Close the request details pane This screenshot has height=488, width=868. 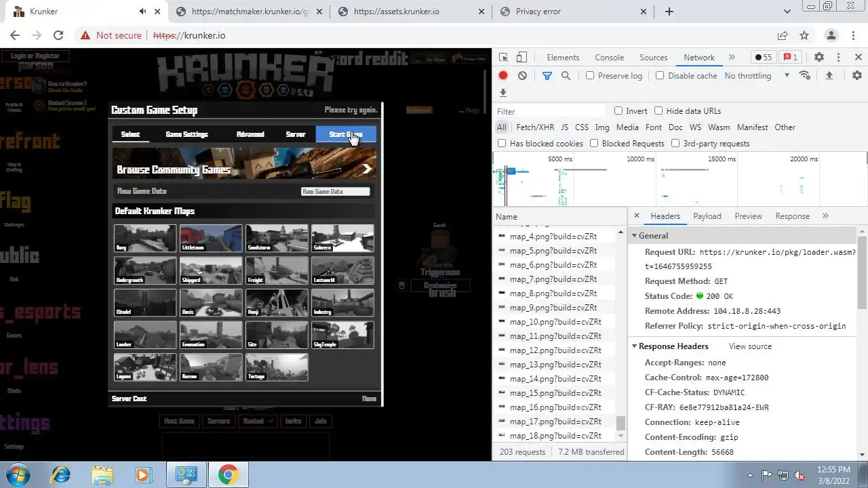pyautogui.click(x=636, y=216)
